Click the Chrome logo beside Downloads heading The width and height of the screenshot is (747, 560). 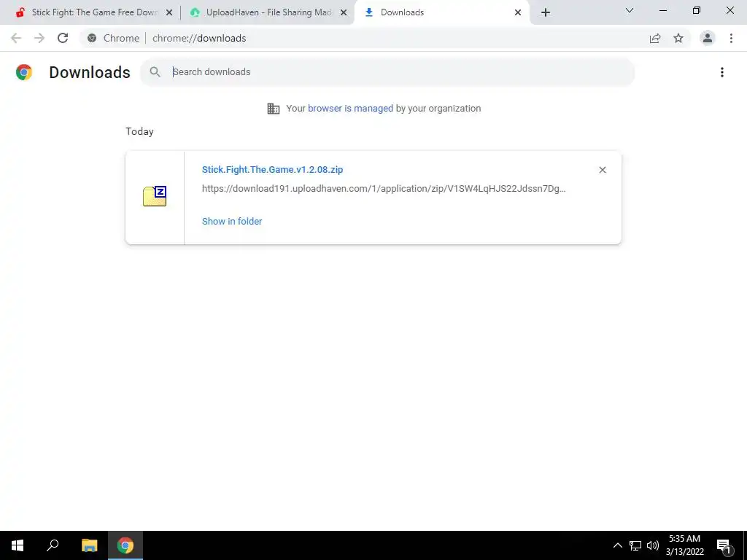click(24, 72)
